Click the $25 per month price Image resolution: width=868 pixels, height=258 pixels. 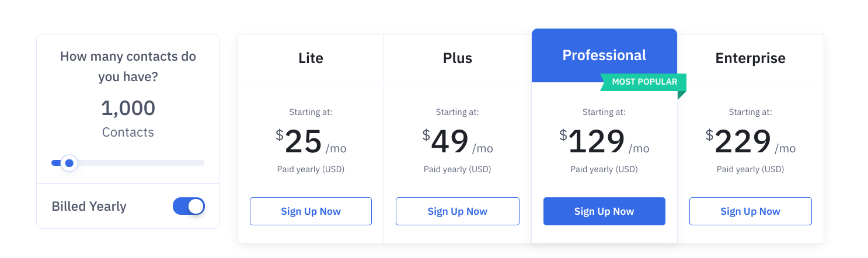(311, 142)
